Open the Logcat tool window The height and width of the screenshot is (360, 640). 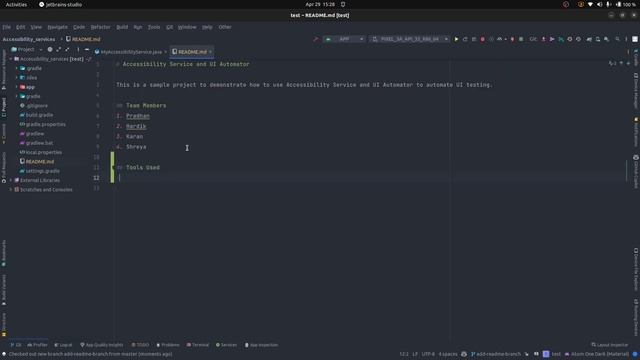pyautogui.click(x=63, y=345)
